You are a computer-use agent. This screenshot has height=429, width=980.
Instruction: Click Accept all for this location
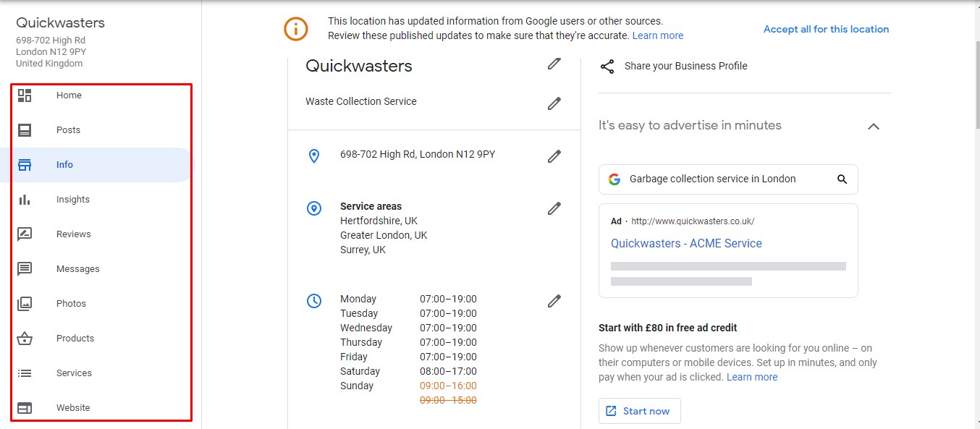826,29
